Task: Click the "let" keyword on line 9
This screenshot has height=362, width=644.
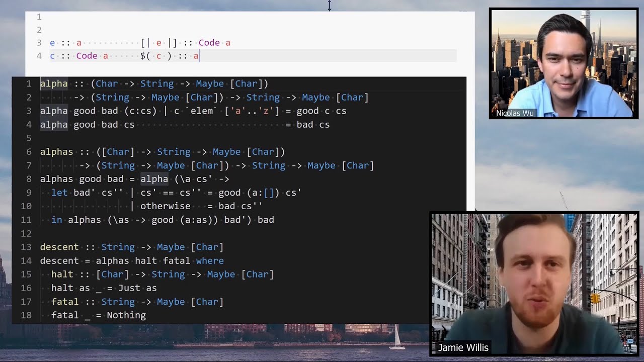Action: 59,193
